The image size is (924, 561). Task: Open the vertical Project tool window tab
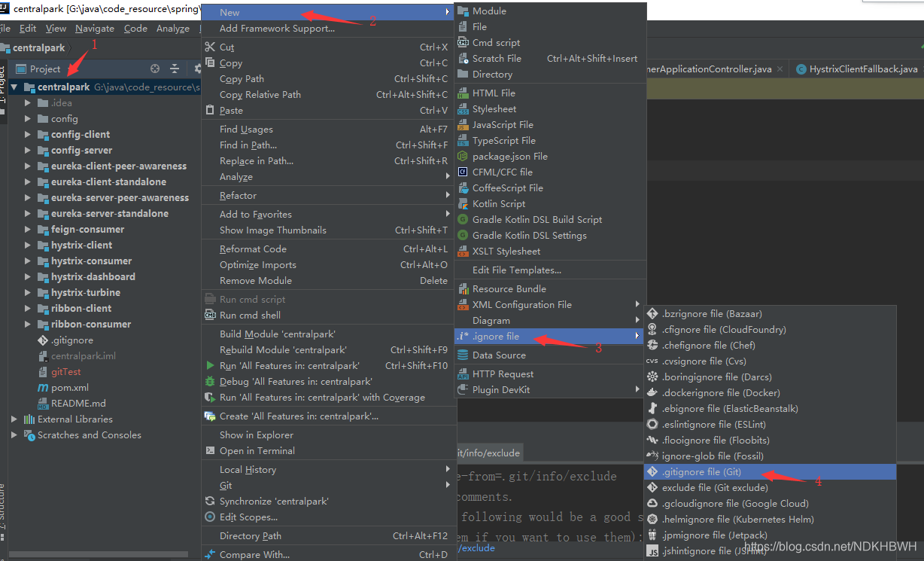pos(4,84)
